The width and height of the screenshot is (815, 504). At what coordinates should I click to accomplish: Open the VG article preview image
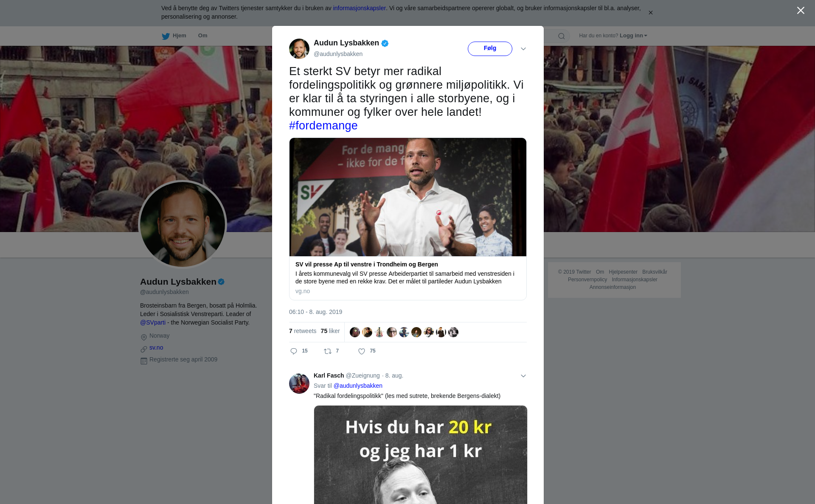pos(408,197)
